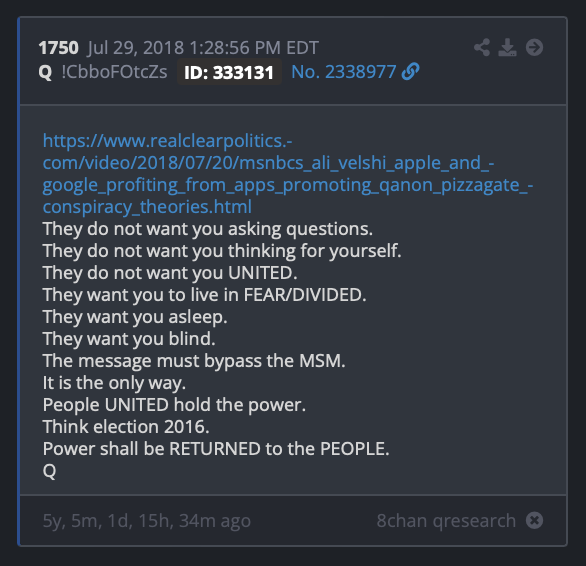Select the ID: 333131 badge
The width and height of the screenshot is (586, 566).
pyautogui.click(x=229, y=72)
